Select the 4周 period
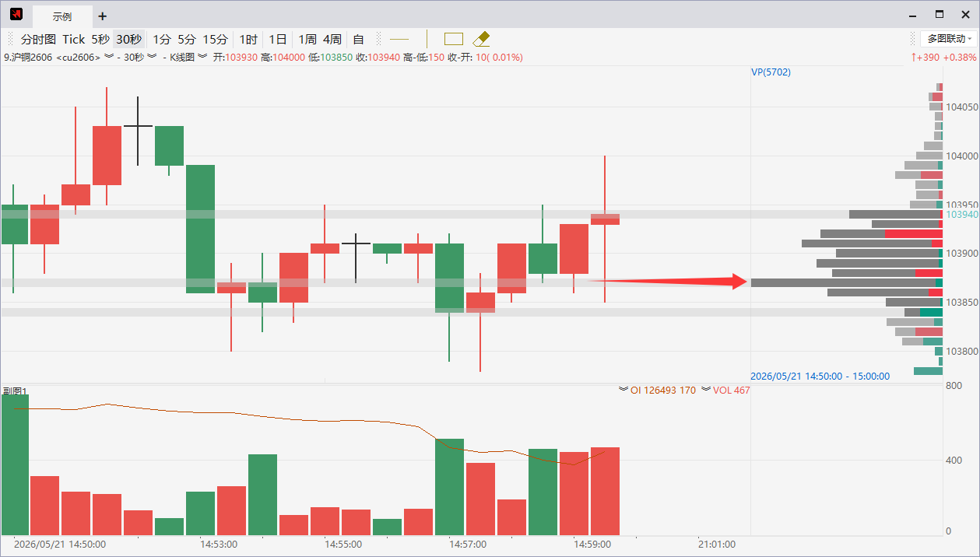 click(x=332, y=39)
